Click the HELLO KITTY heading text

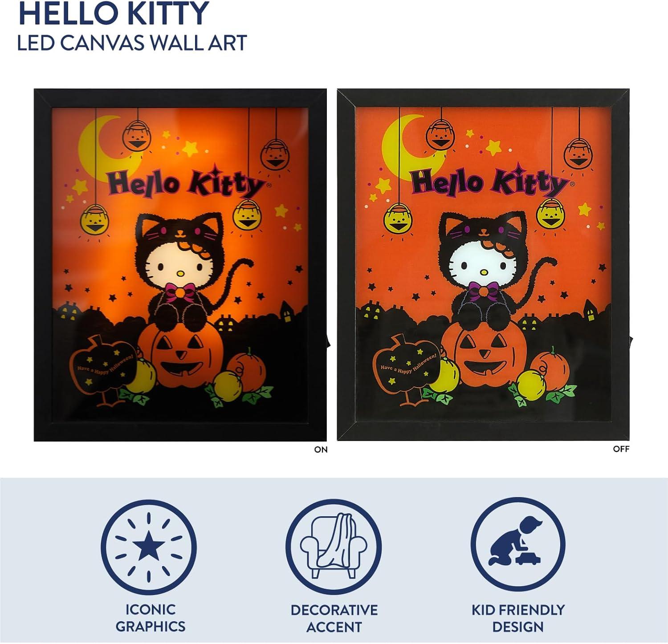(114, 13)
